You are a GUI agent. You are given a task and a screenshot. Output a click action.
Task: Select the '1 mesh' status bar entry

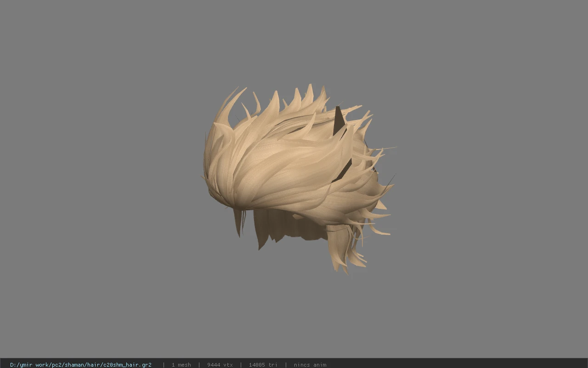pos(181,365)
